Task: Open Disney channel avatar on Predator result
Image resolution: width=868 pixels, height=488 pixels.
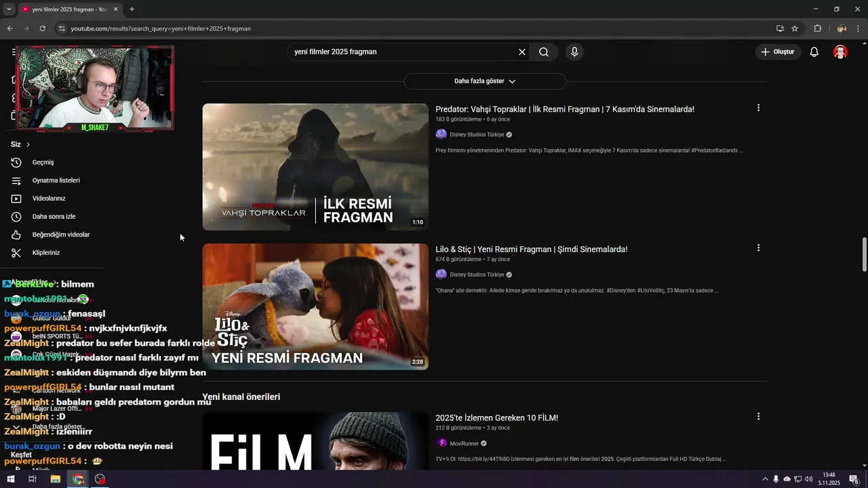Action: coord(441,135)
